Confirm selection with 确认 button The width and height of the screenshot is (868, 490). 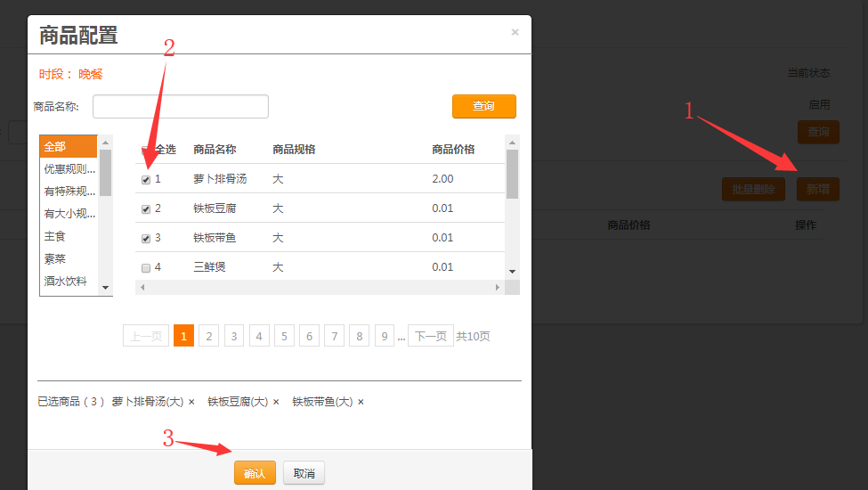point(255,473)
